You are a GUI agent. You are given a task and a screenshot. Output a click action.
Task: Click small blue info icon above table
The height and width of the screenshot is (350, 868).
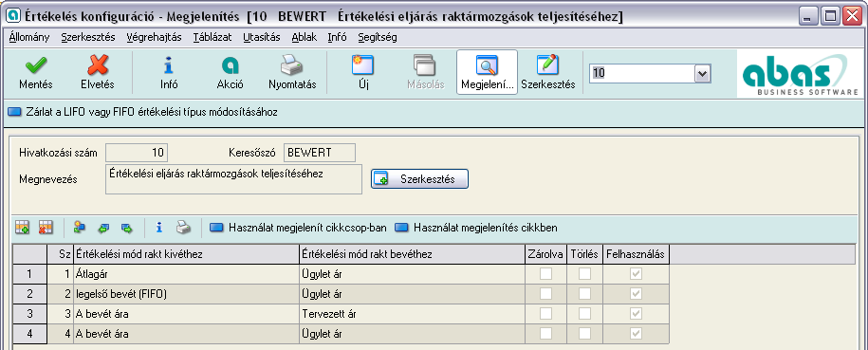[159, 227]
